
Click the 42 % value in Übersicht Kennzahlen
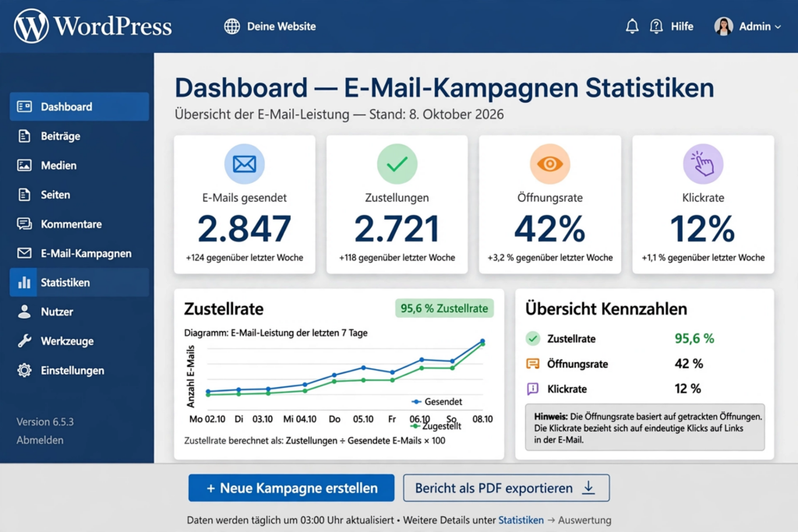coord(689,364)
